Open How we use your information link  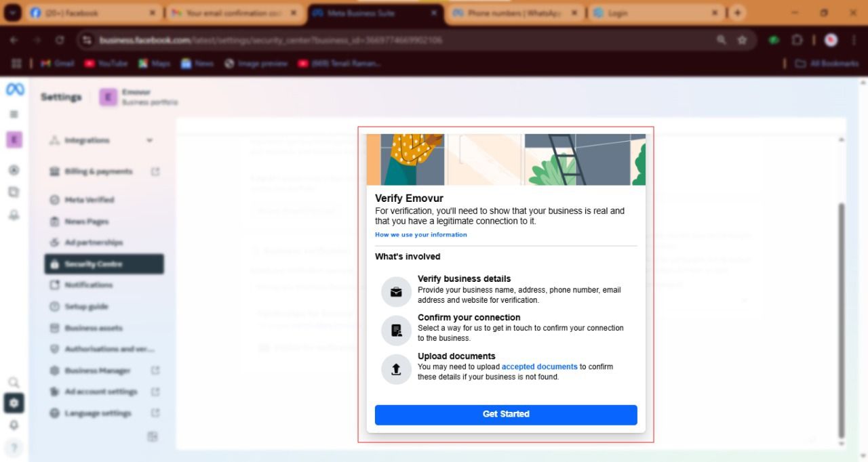tap(421, 235)
